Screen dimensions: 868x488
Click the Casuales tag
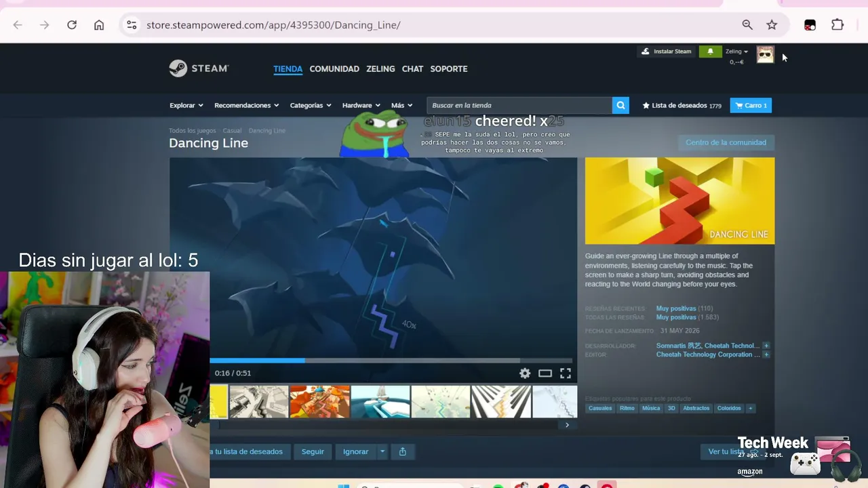point(600,408)
